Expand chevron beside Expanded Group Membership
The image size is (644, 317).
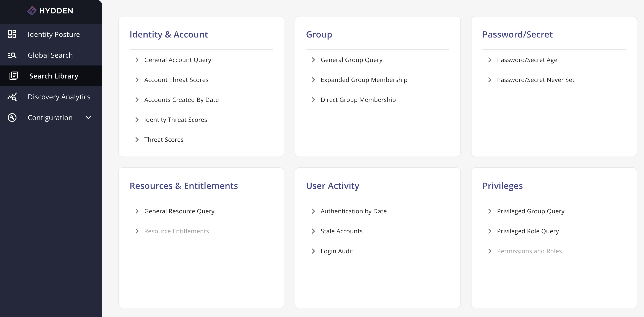pyautogui.click(x=313, y=80)
